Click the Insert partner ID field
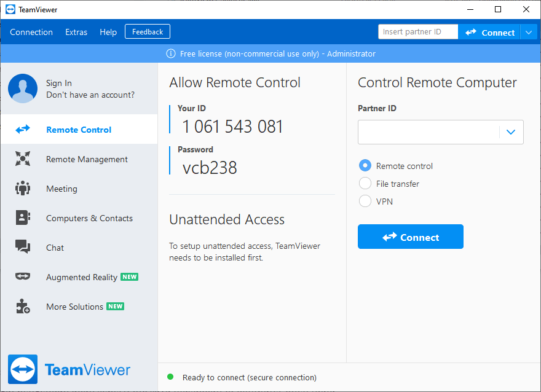Viewport: 541px width, 392px height. [418, 32]
